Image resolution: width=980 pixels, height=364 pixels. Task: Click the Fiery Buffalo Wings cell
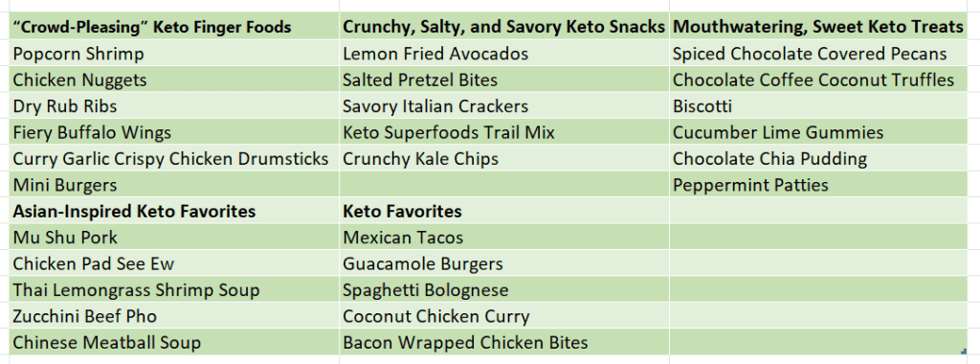tap(174, 132)
